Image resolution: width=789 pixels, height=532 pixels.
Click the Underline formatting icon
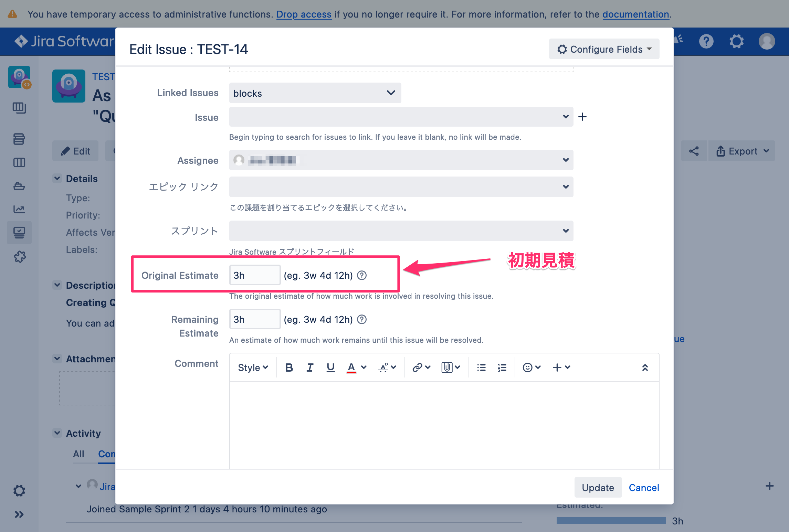(x=330, y=368)
